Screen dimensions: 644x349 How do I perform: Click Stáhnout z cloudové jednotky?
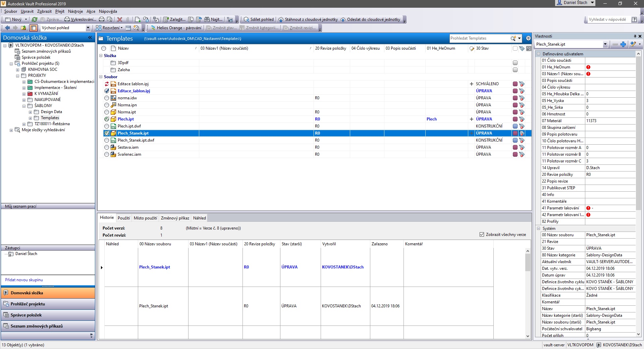308,19
